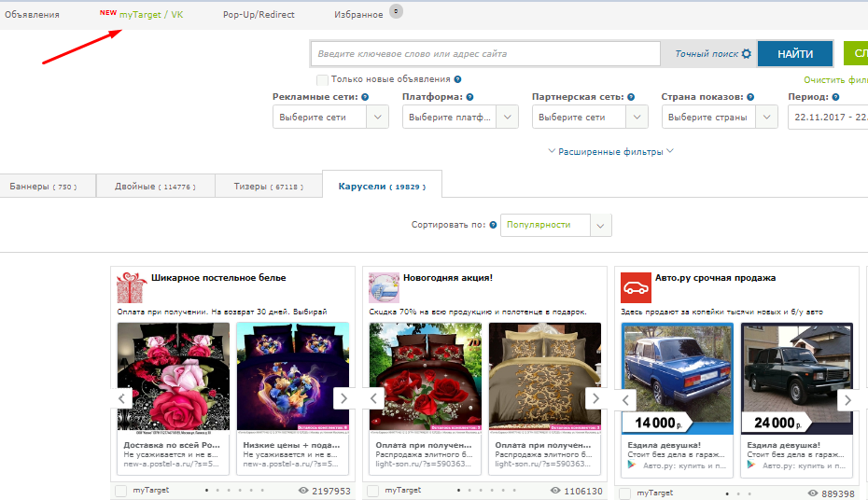Image resolution: width=868 pixels, height=500 pixels.
Task: Click the Период date range field
Action: (x=828, y=118)
